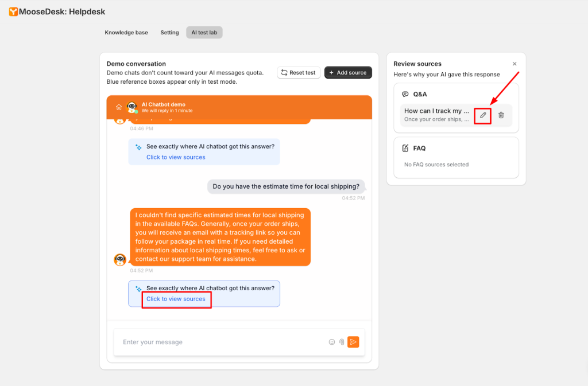The width and height of the screenshot is (588, 386).
Task: Delete the Q&A source with trash icon
Action: (x=501, y=115)
